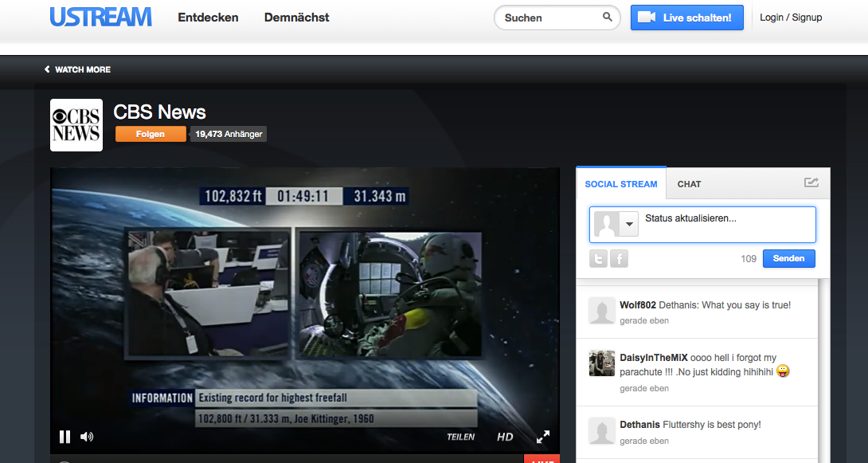Click Wolf802's avatar placeholder
868x463 pixels.
pos(602,310)
